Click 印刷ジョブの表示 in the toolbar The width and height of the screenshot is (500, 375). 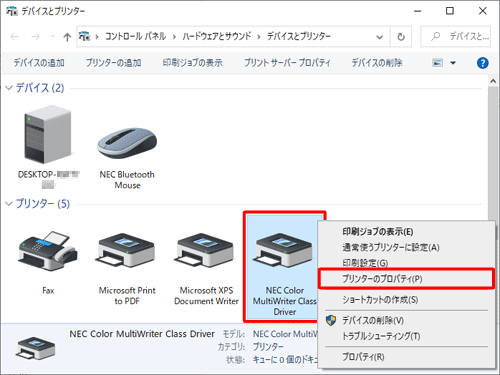coord(192,63)
